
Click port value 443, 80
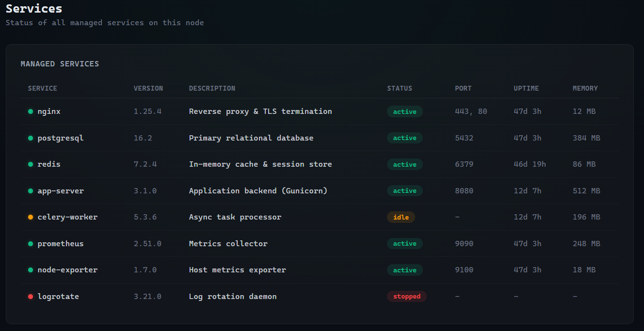point(471,111)
